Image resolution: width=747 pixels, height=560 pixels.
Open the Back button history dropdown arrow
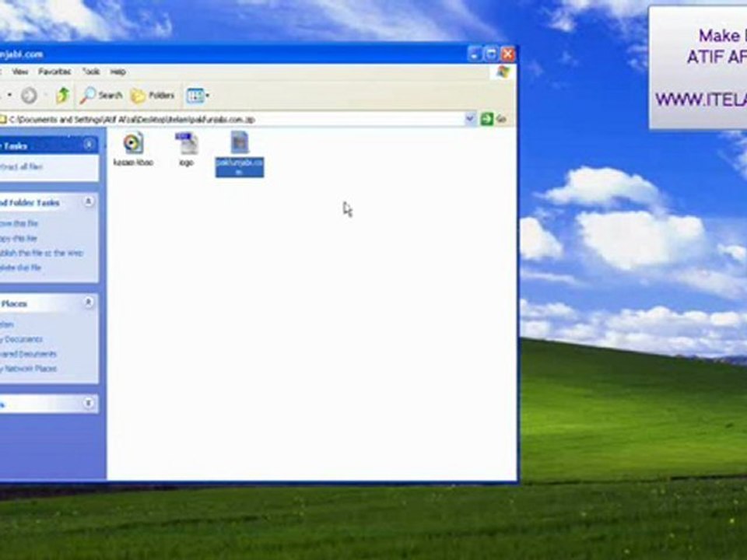tap(9, 95)
